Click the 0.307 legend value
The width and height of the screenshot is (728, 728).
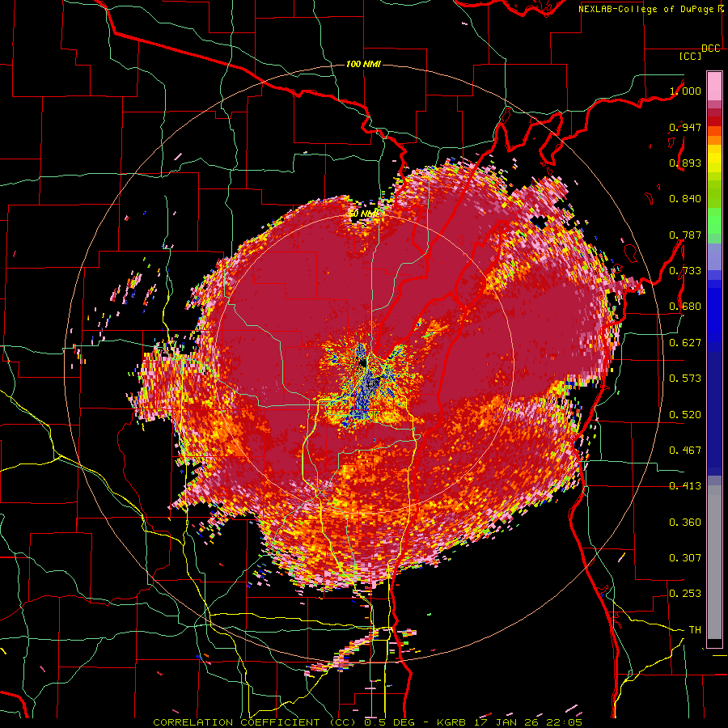coord(685,558)
